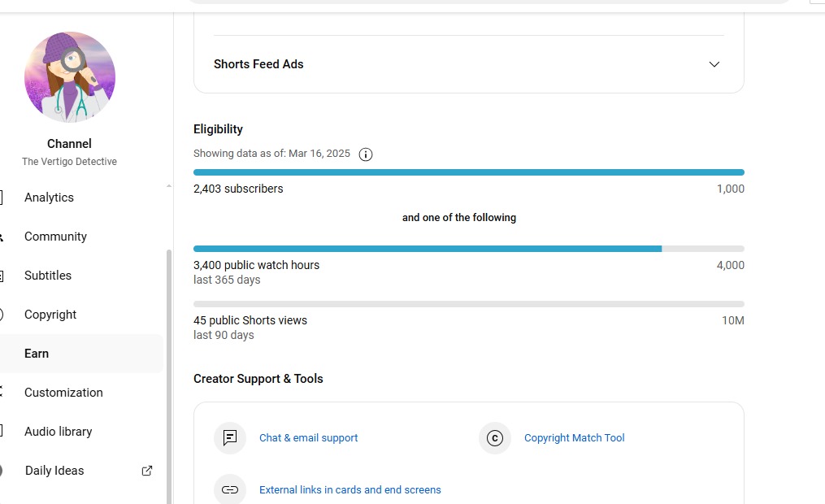Select Copyright in the left menu
Image resolution: width=825 pixels, height=504 pixels.
(50, 315)
